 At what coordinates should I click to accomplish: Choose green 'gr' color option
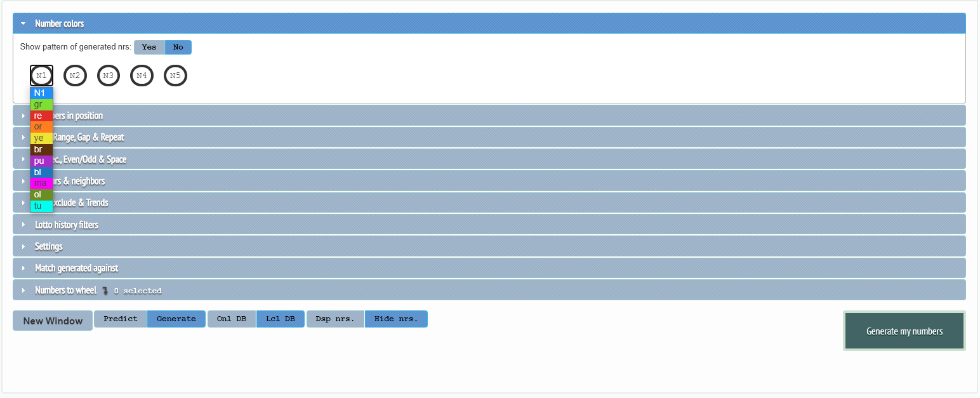[x=41, y=104]
